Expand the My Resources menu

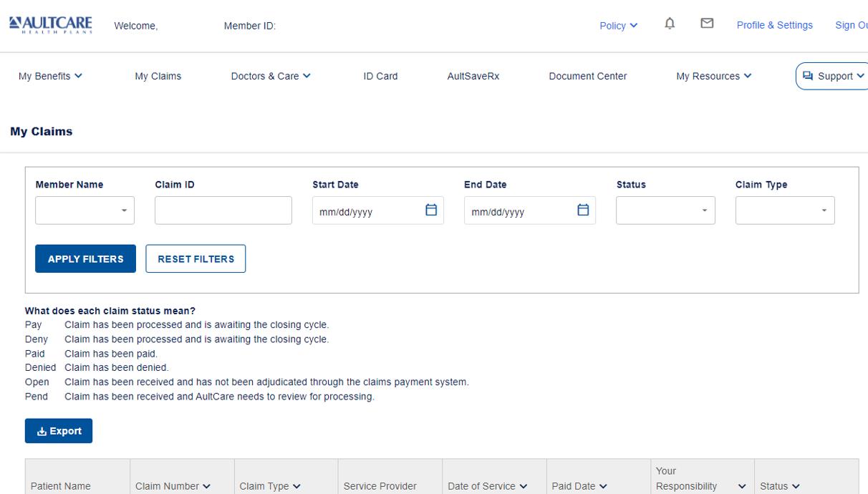[x=713, y=76]
